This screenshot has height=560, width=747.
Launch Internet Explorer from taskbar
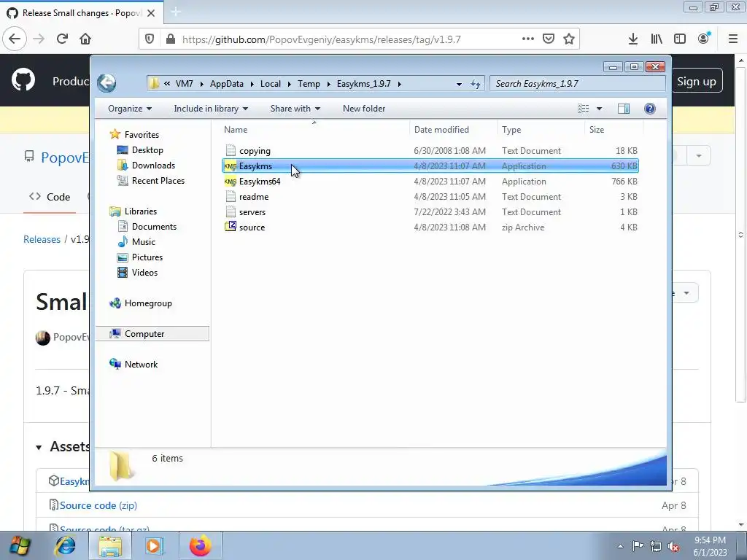click(x=65, y=545)
